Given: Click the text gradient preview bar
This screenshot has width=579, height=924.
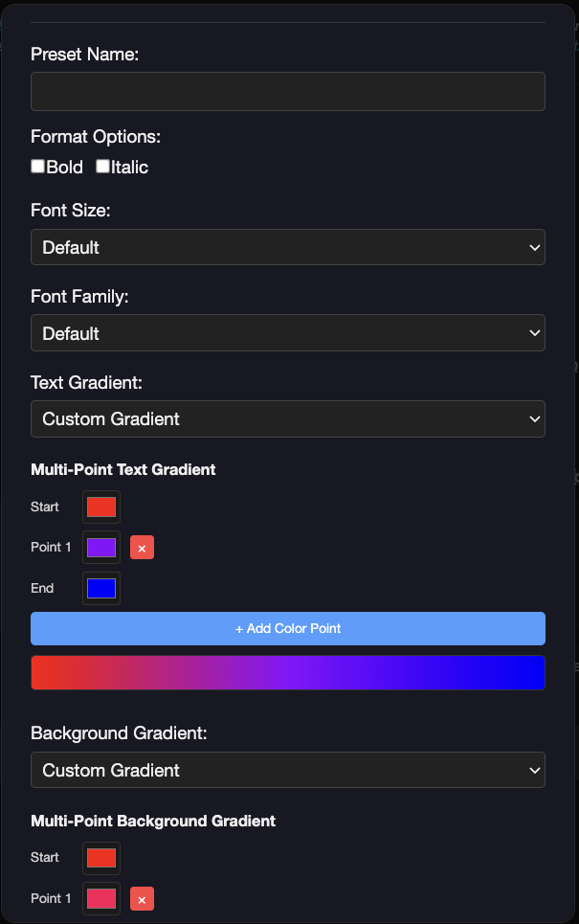Looking at the screenshot, I should pos(288,672).
